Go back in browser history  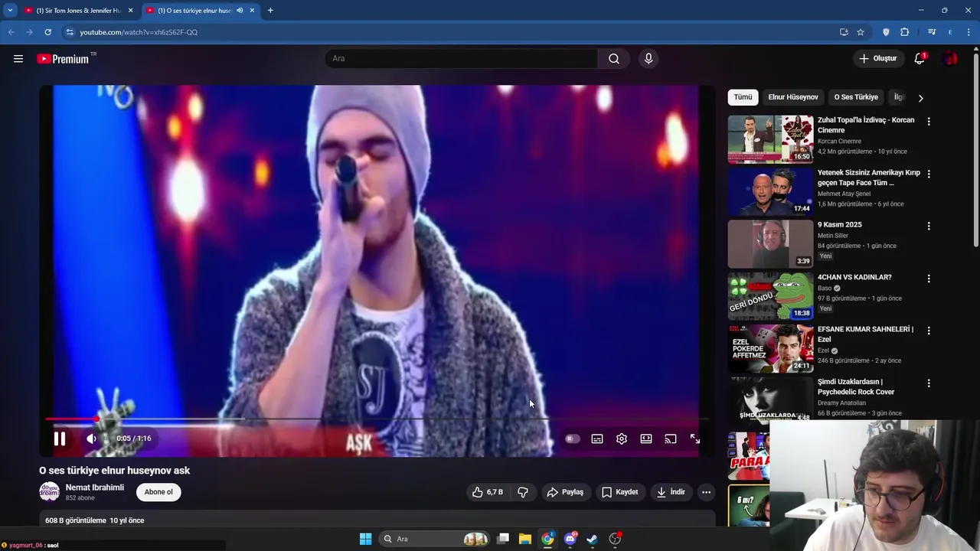pos(11,32)
